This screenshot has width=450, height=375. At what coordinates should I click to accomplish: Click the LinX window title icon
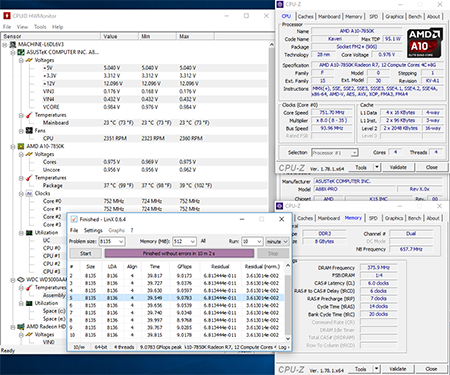pyautogui.click(x=74, y=219)
